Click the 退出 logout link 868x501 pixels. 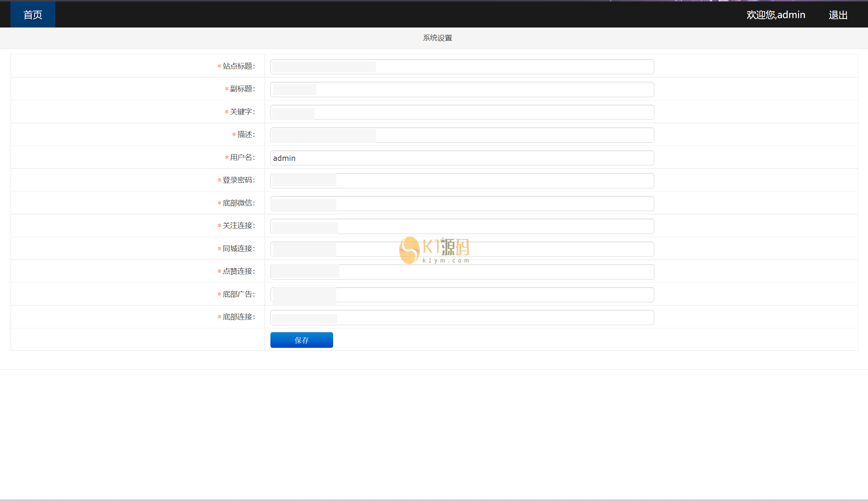[x=838, y=15]
